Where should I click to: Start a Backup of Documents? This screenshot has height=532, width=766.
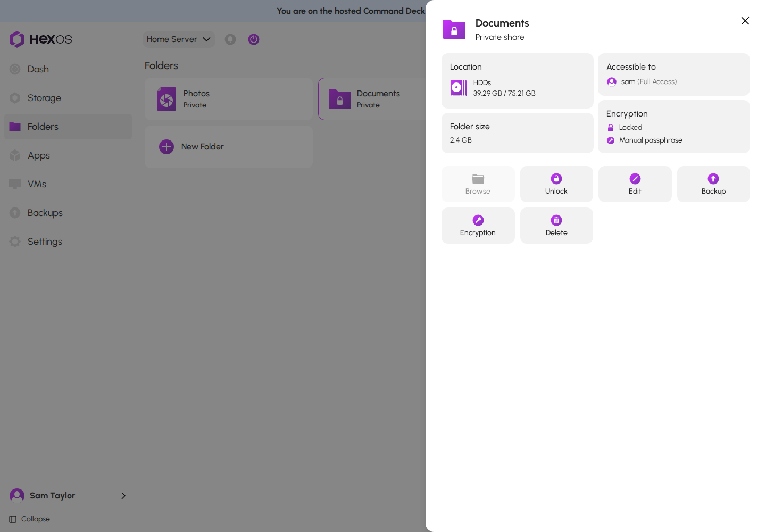coord(713,184)
